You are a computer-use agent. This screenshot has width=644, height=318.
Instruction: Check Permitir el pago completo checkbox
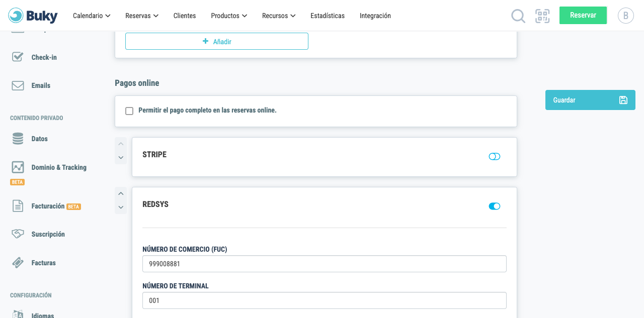pyautogui.click(x=129, y=111)
